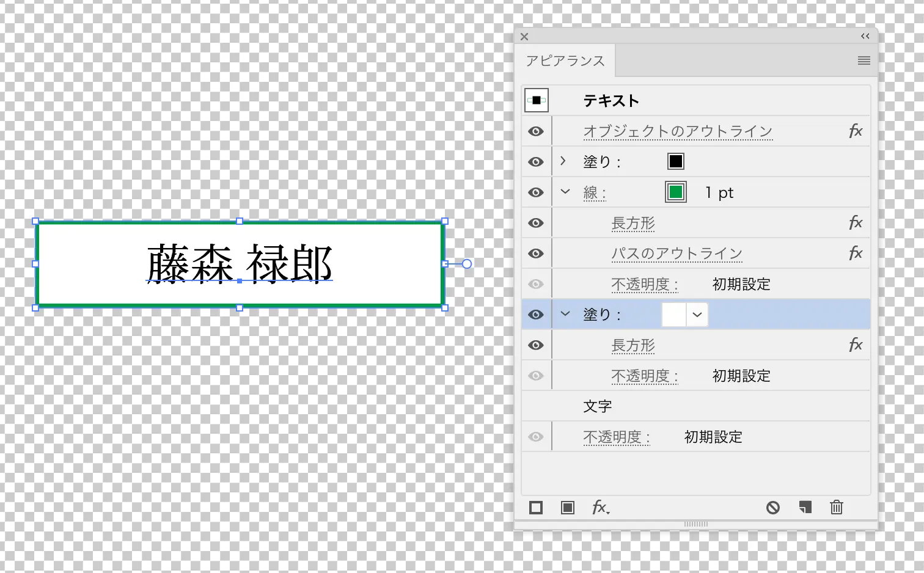Open the fx new effect menu
The image size is (924, 573).
pos(601,508)
